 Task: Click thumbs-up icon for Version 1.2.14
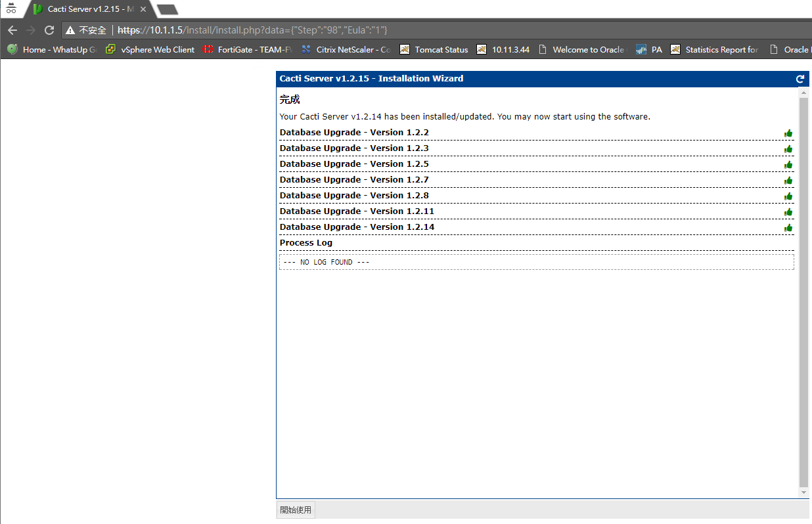point(788,228)
